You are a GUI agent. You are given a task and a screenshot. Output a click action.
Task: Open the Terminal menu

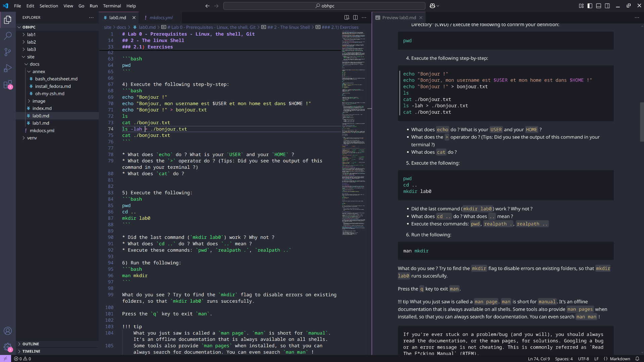point(112,6)
